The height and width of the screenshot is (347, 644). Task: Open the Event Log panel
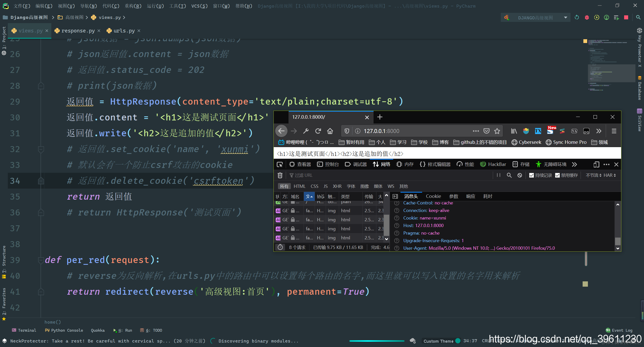click(619, 330)
